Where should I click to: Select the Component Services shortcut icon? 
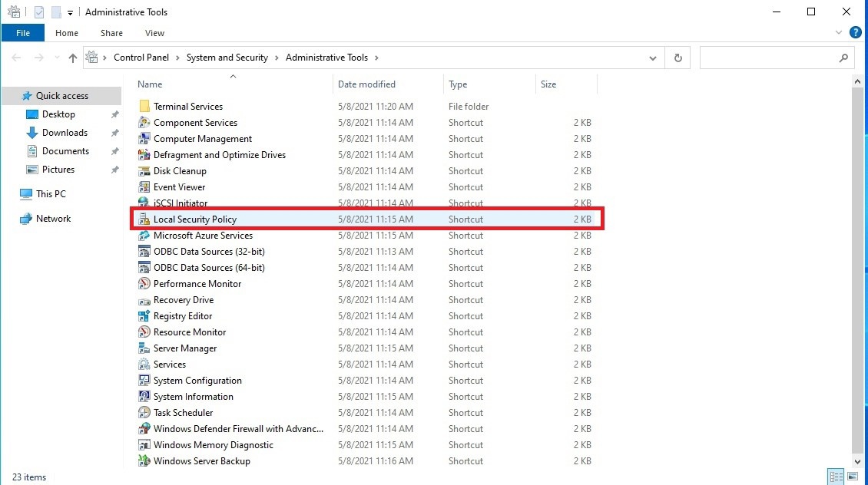tap(144, 122)
